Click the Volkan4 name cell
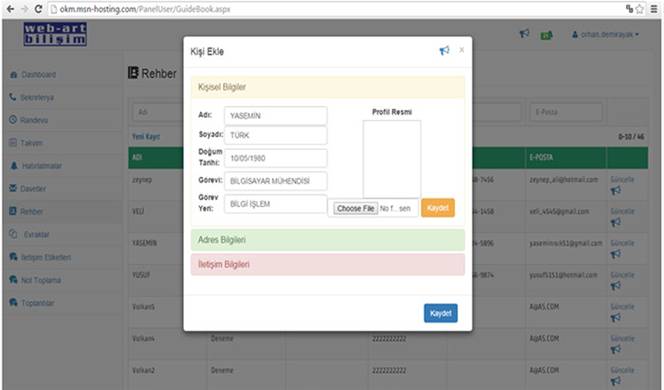This screenshot has width=664, height=390. 143,338
